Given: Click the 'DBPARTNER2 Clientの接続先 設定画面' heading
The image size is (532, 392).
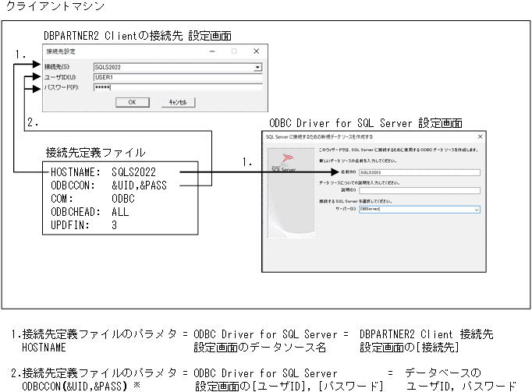Looking at the screenshot, I should coord(138,36).
